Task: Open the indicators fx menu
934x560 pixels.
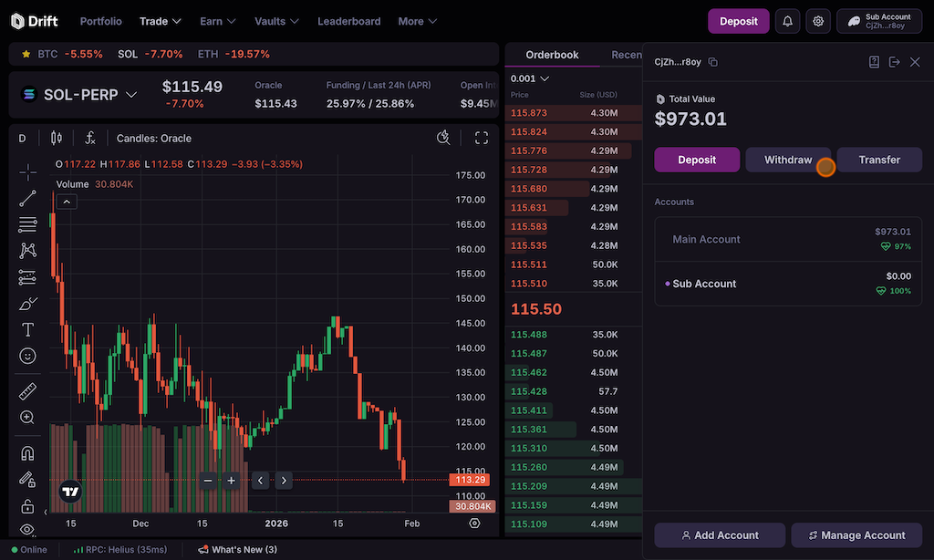Action: click(90, 138)
